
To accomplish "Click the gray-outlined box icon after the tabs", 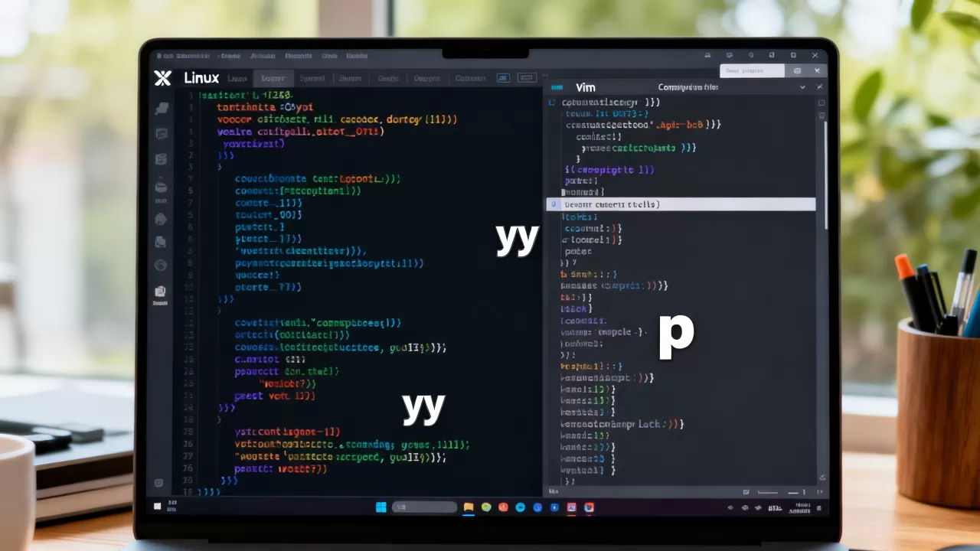I will tap(527, 78).
